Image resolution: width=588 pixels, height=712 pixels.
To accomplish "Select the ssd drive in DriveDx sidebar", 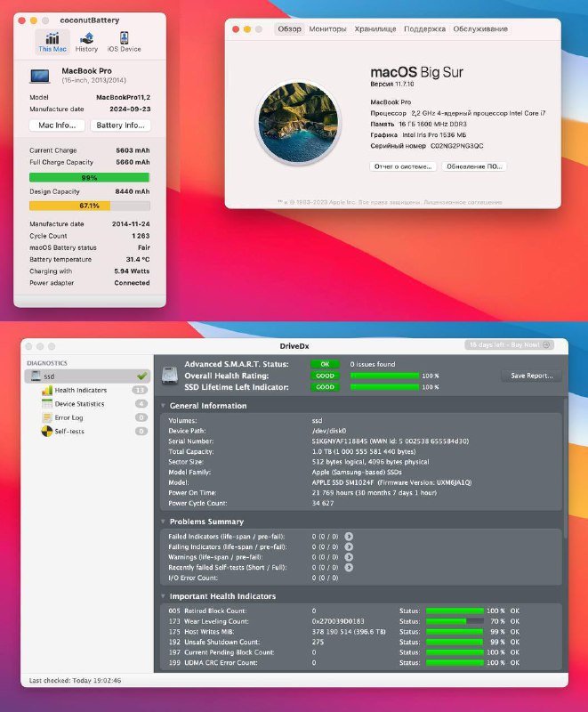I will tap(87, 376).
